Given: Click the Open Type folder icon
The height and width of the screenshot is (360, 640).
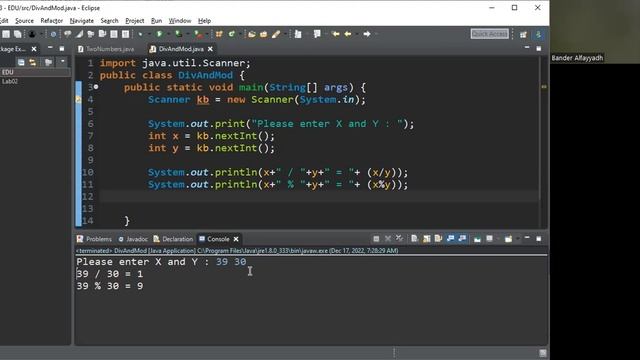Looking at the screenshot, I should pyautogui.click(x=252, y=34).
